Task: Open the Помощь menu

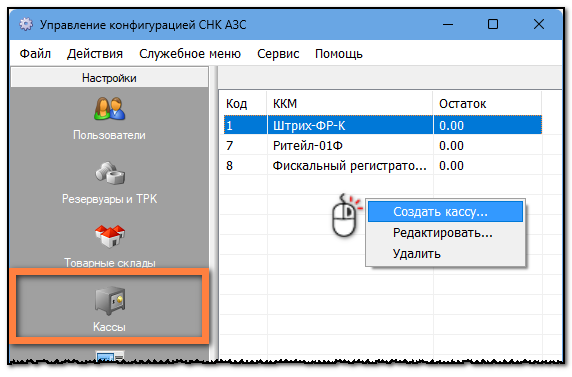Action: click(x=339, y=54)
